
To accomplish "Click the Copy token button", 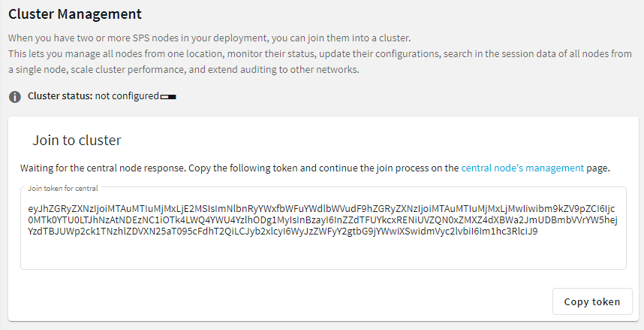I will (x=592, y=301).
